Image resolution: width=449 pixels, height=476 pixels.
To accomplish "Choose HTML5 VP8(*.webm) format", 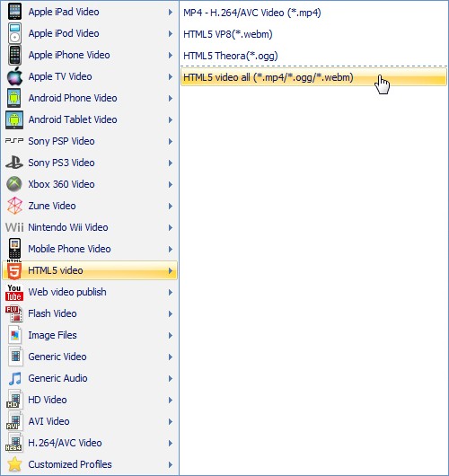I will 313,34.
